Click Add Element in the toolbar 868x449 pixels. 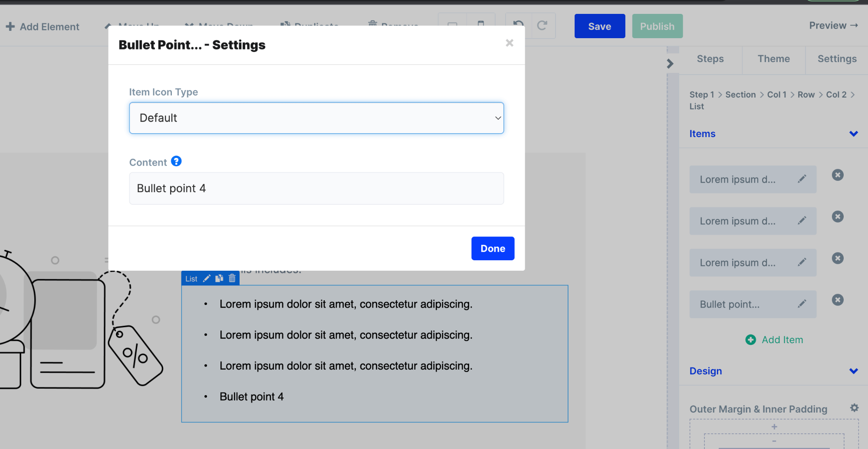(x=43, y=27)
